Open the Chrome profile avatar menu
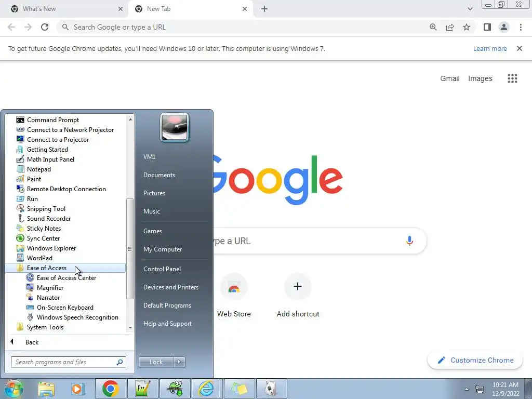 click(504, 27)
